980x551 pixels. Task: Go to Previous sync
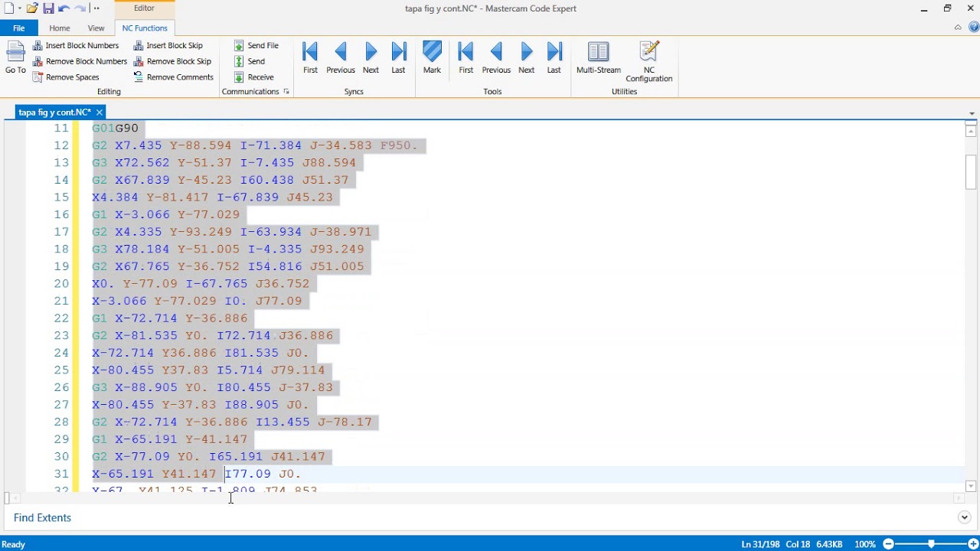(341, 58)
